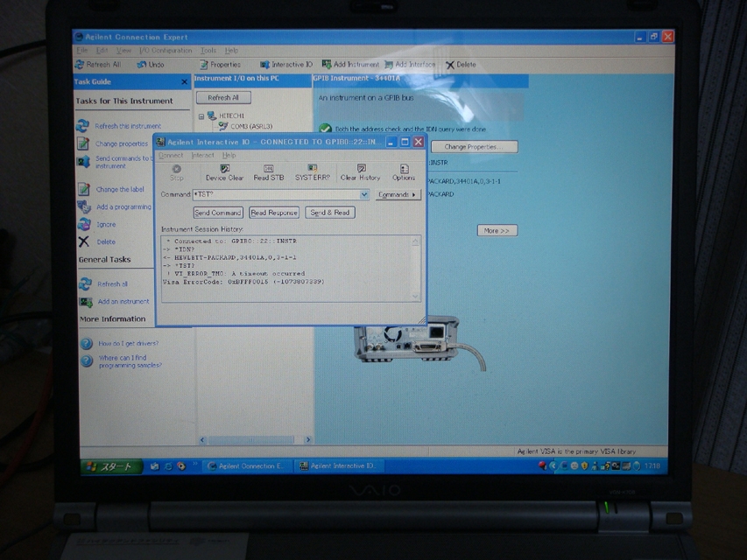
Task: Launch Interactive IO from the toolbar
Action: click(x=286, y=64)
